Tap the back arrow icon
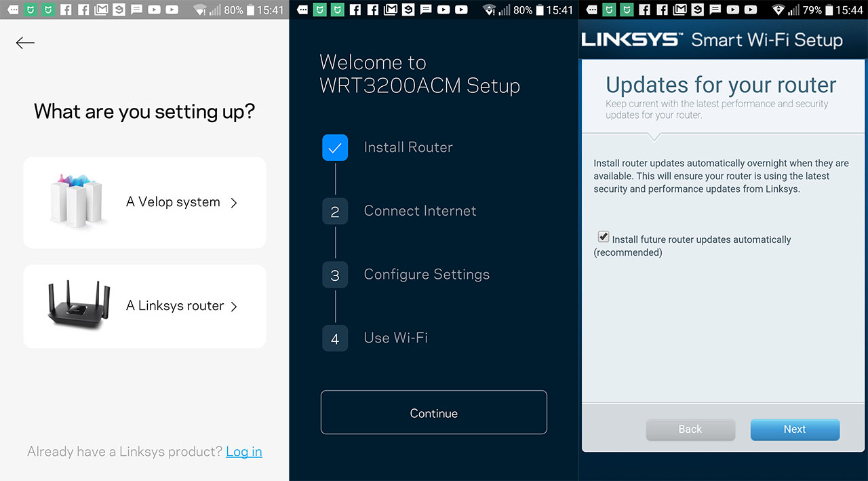Image resolution: width=868 pixels, height=481 pixels. tap(25, 43)
